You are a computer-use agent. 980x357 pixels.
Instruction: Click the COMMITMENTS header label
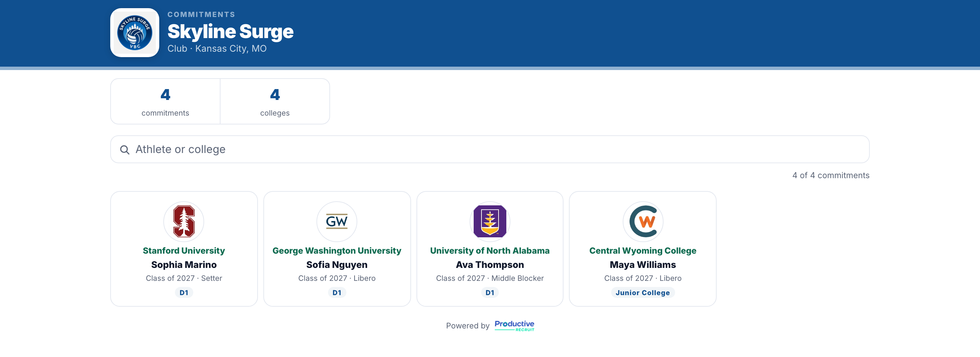click(201, 14)
